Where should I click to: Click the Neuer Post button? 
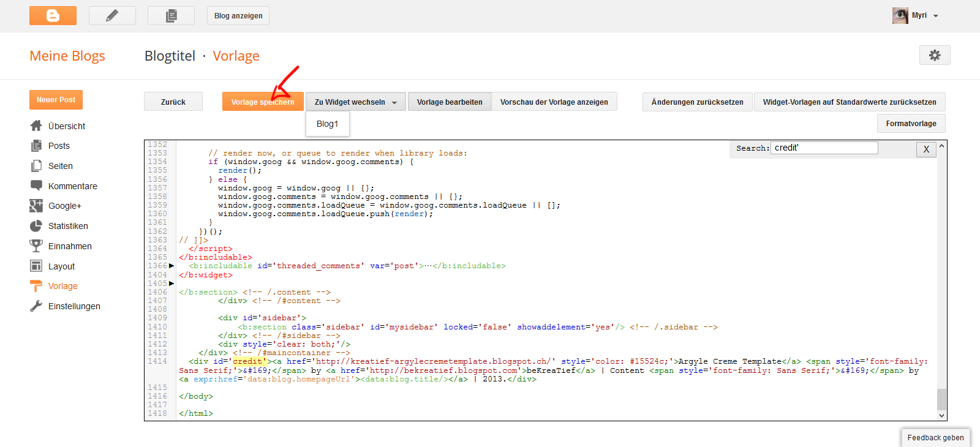click(x=56, y=99)
